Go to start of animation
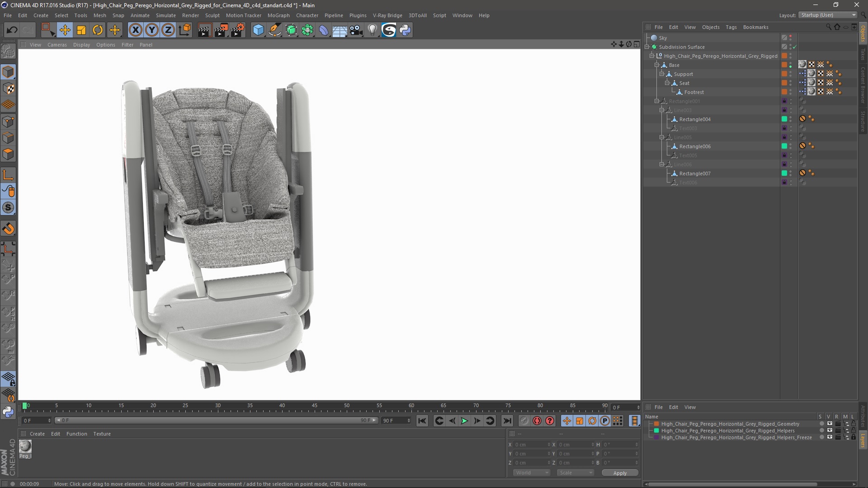Viewport: 868px width, 488px height. (422, 421)
